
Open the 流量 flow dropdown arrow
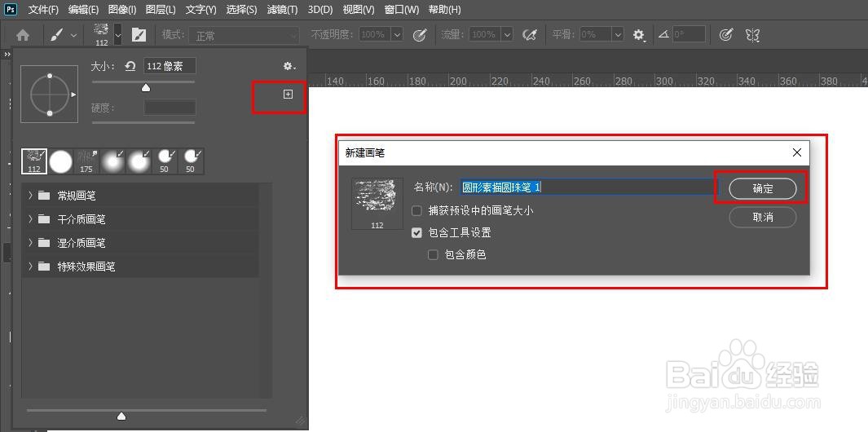(507, 34)
